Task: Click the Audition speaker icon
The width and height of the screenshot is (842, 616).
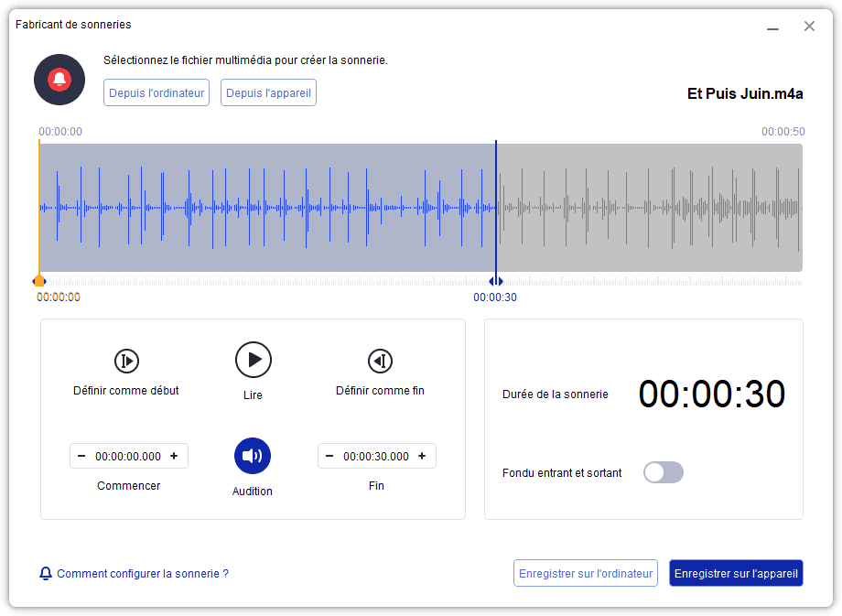Action: point(253,456)
